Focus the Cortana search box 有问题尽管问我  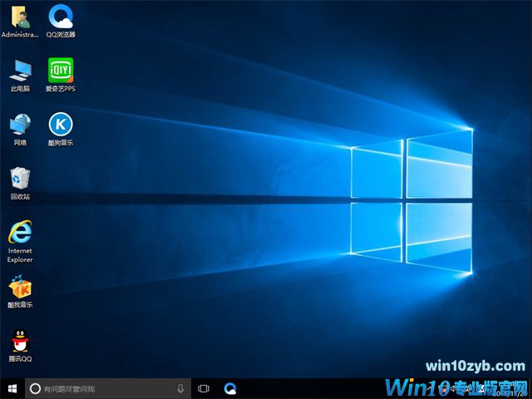coord(108,388)
